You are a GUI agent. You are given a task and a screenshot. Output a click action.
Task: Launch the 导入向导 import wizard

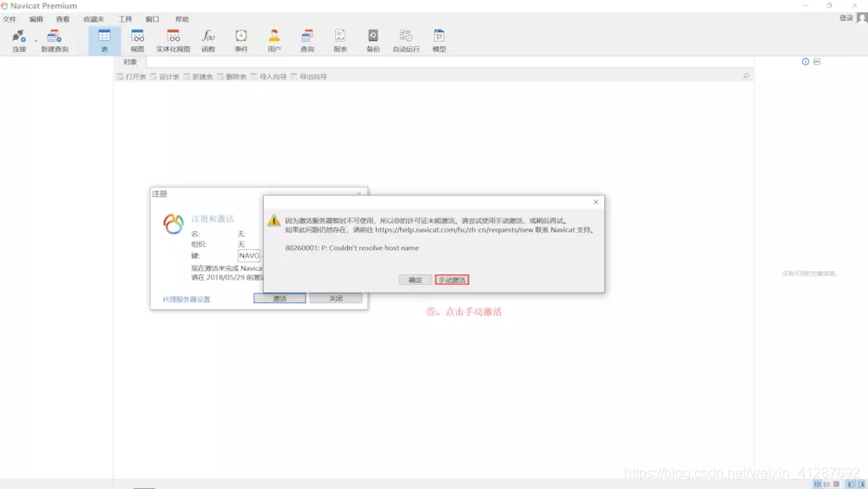[268, 76]
